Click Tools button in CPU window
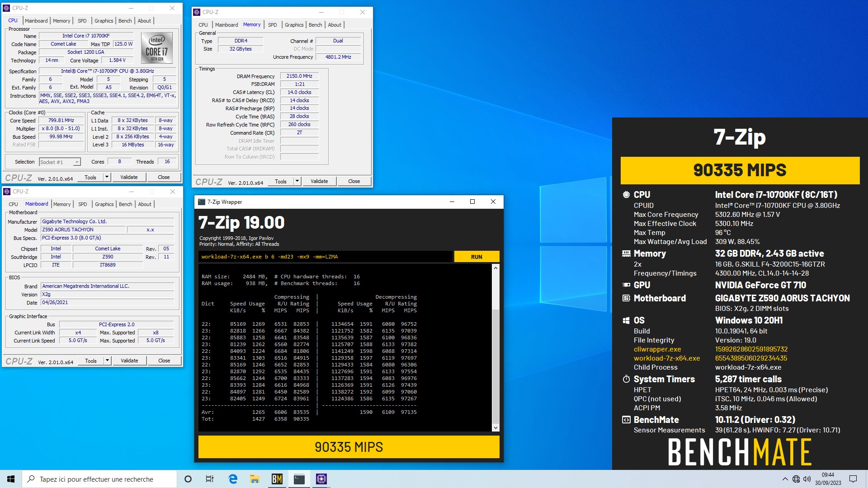 (90, 177)
